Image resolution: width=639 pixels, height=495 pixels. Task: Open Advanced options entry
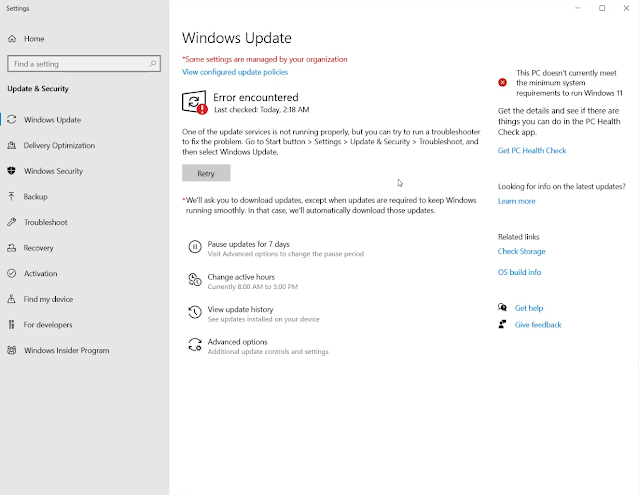point(258,346)
